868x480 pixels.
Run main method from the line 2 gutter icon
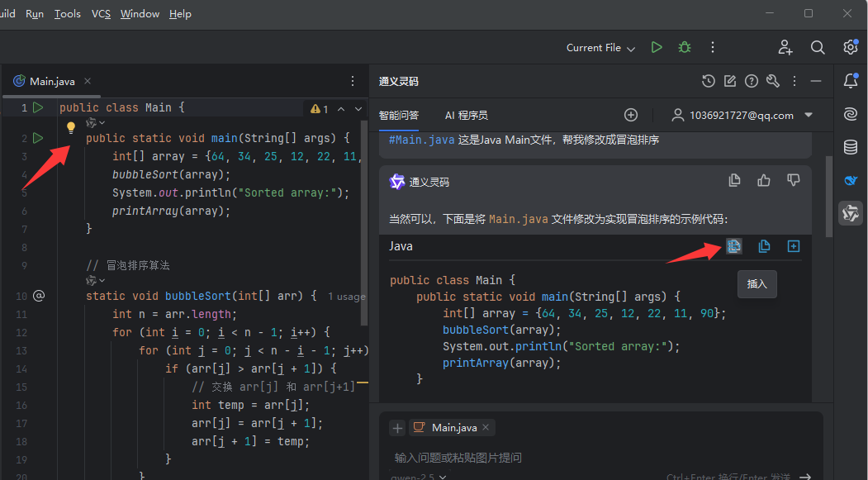[38, 137]
